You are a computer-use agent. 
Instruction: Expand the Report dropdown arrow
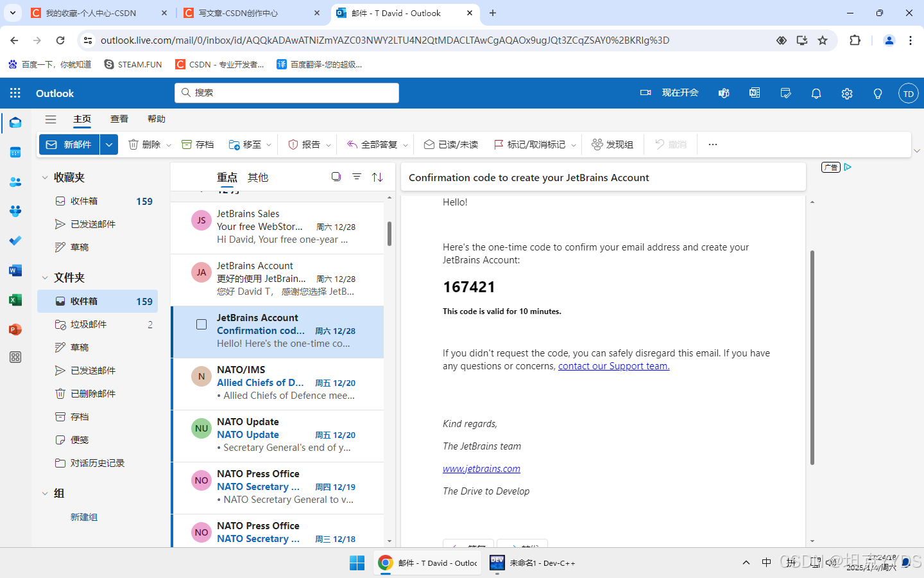tap(328, 145)
